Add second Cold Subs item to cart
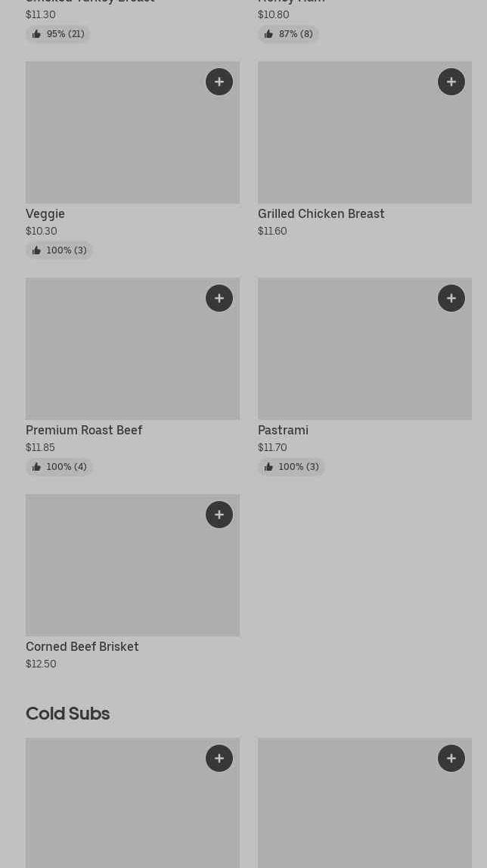The width and height of the screenshot is (487, 868). pyautogui.click(x=451, y=758)
